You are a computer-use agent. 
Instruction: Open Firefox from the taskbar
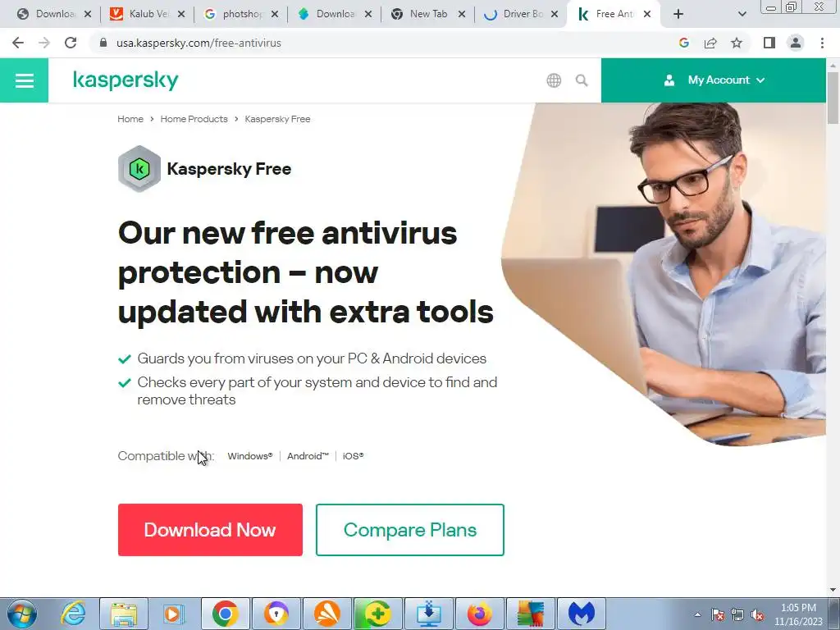[x=479, y=614]
